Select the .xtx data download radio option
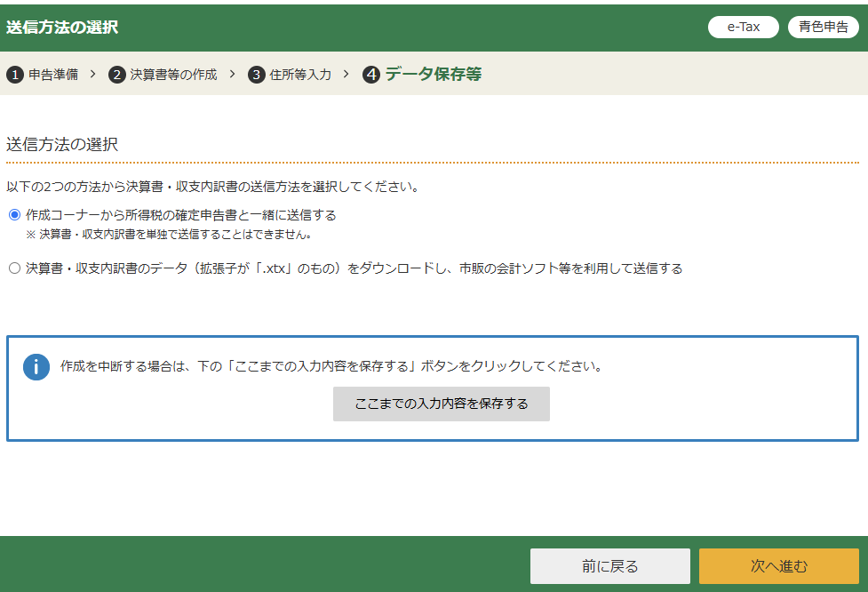 pos(15,268)
